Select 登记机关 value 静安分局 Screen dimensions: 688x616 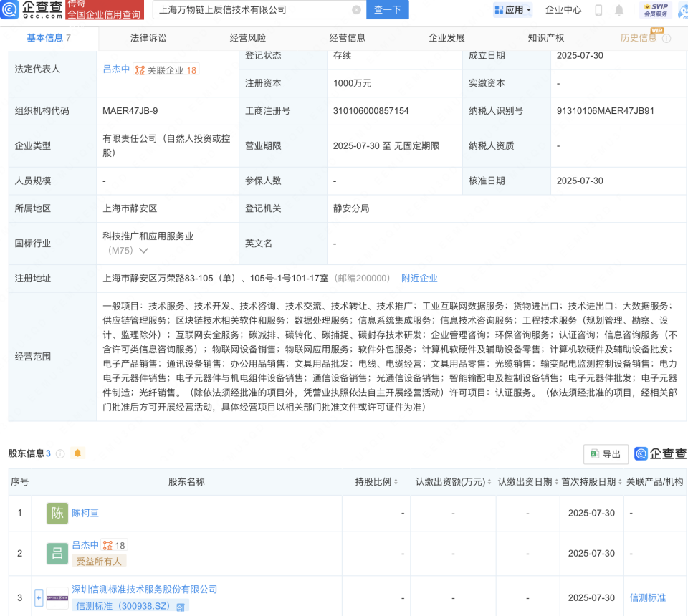[351, 208]
